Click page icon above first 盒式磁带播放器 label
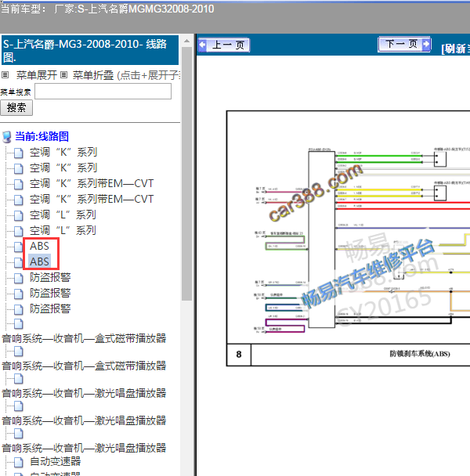The height and width of the screenshot is (476, 470). 19,324
